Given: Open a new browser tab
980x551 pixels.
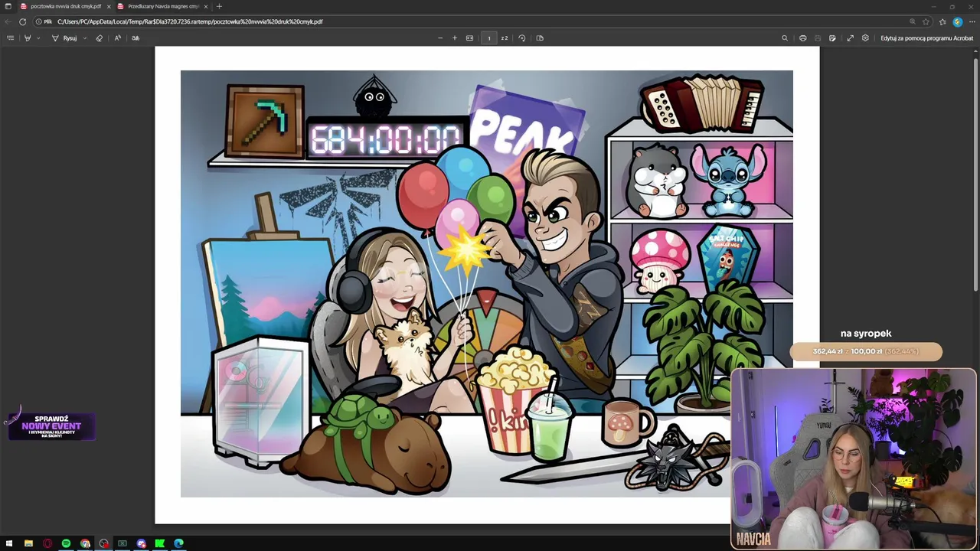Looking at the screenshot, I should [219, 6].
